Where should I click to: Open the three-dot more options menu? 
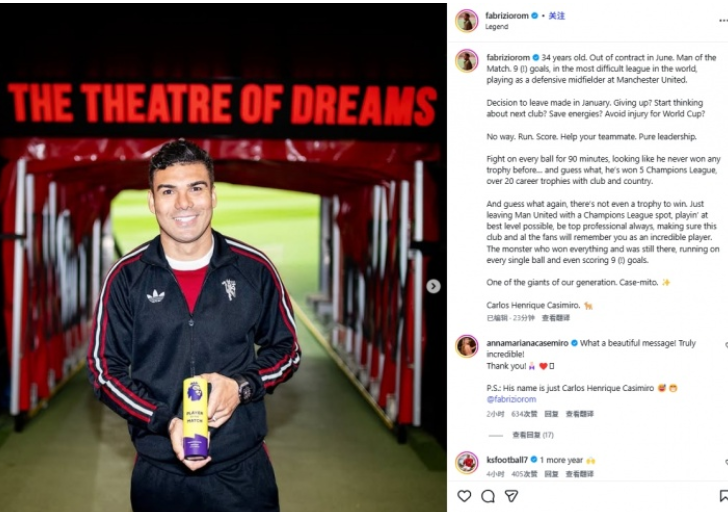[x=723, y=20]
